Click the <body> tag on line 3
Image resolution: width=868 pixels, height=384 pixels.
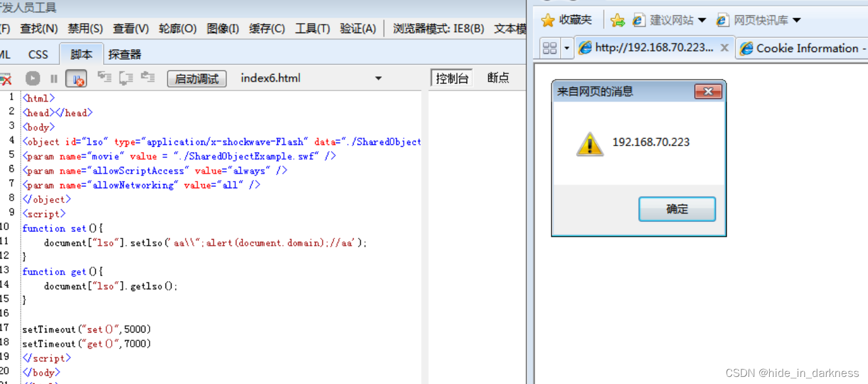coord(38,127)
